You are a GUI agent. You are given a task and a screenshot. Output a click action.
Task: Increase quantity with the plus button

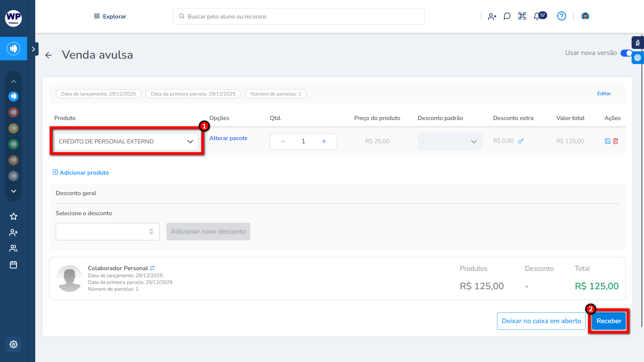[324, 141]
